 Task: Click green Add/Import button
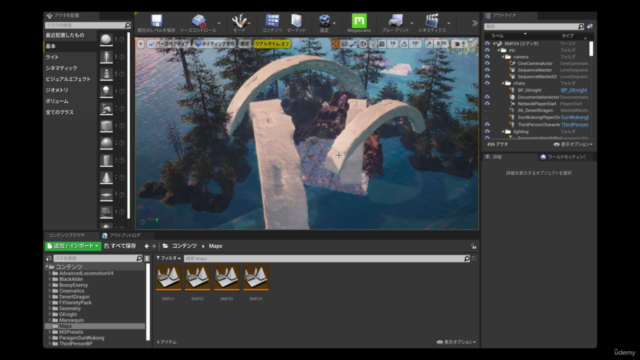(73, 246)
